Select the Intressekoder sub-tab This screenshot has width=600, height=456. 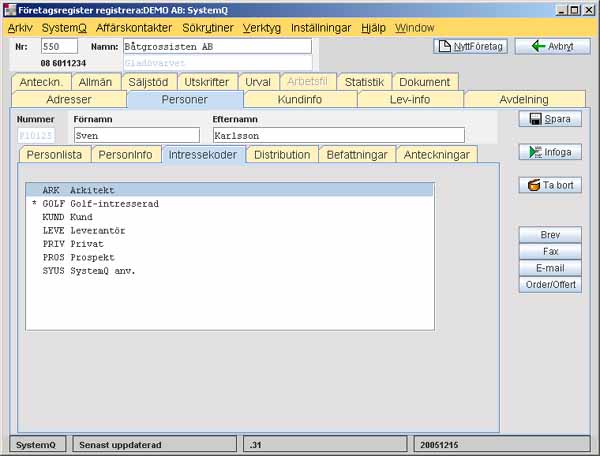coord(203,155)
